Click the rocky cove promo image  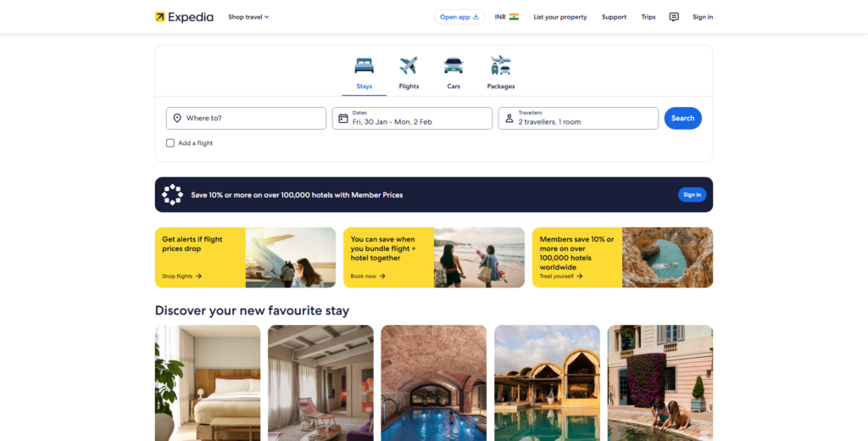[x=668, y=257]
